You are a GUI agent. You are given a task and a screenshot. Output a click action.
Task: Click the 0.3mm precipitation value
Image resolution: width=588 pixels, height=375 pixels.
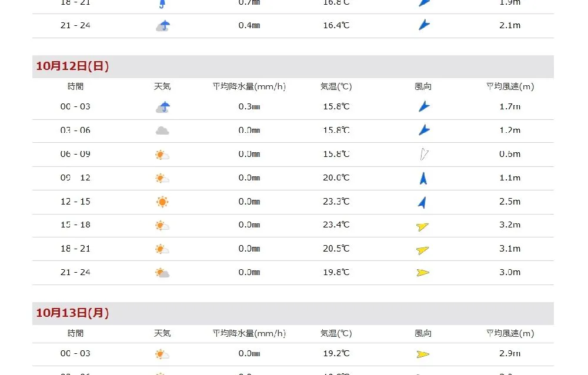(249, 107)
